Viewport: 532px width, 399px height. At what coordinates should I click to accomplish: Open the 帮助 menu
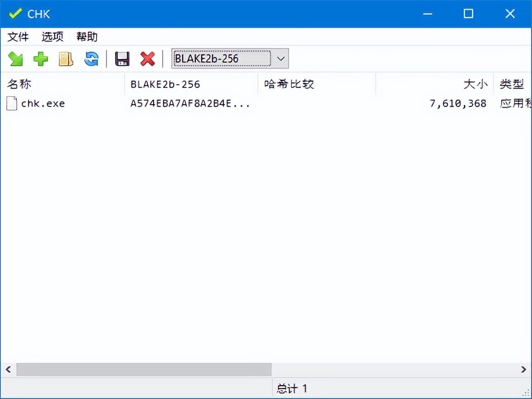click(87, 37)
